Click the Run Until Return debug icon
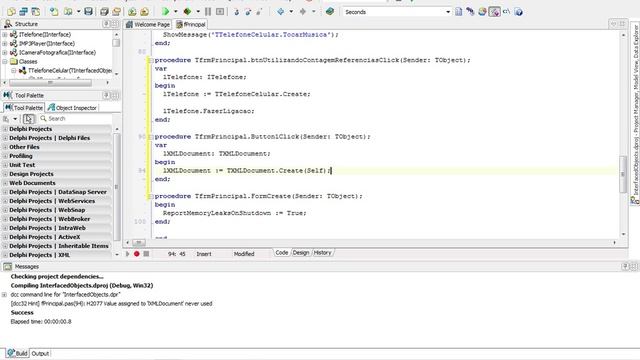This screenshot has width=640, height=360. coord(259,12)
